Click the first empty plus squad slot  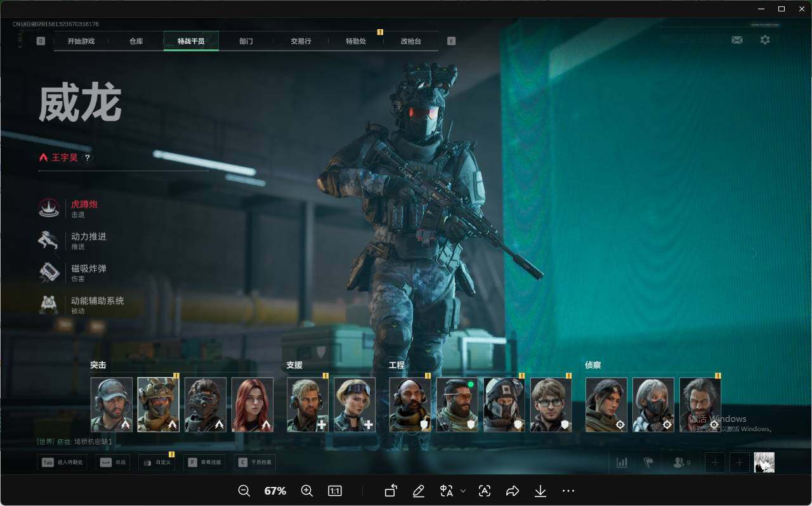714,462
